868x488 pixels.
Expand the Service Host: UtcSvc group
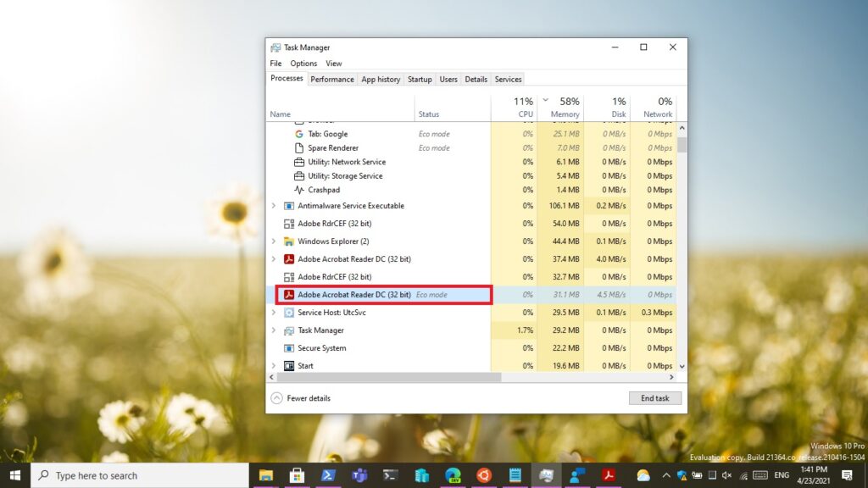273,313
